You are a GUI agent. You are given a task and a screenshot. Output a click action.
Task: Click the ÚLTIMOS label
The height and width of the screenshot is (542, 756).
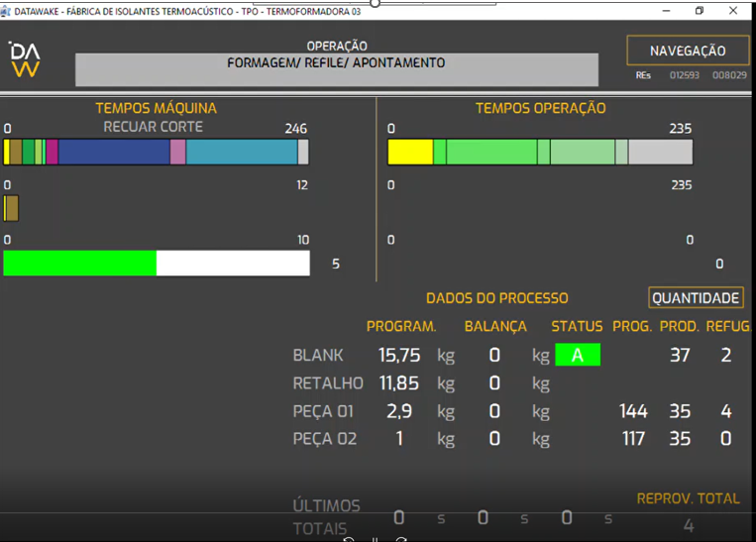(x=326, y=506)
